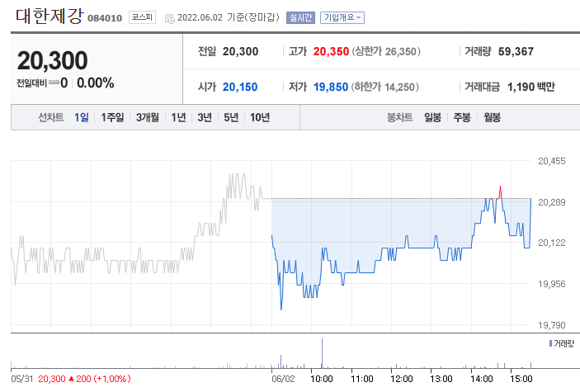Open the 주봉 weekly candle chart
The height and width of the screenshot is (392, 580).
click(462, 117)
